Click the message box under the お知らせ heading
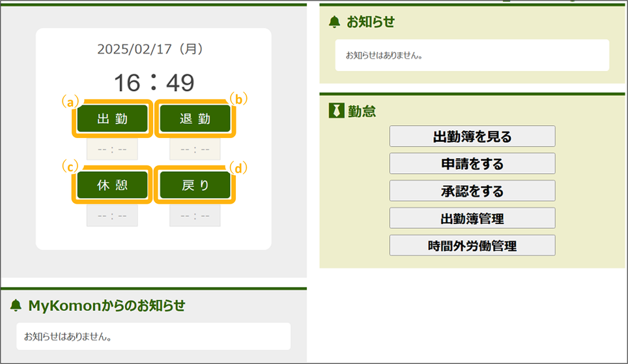 [x=472, y=55]
